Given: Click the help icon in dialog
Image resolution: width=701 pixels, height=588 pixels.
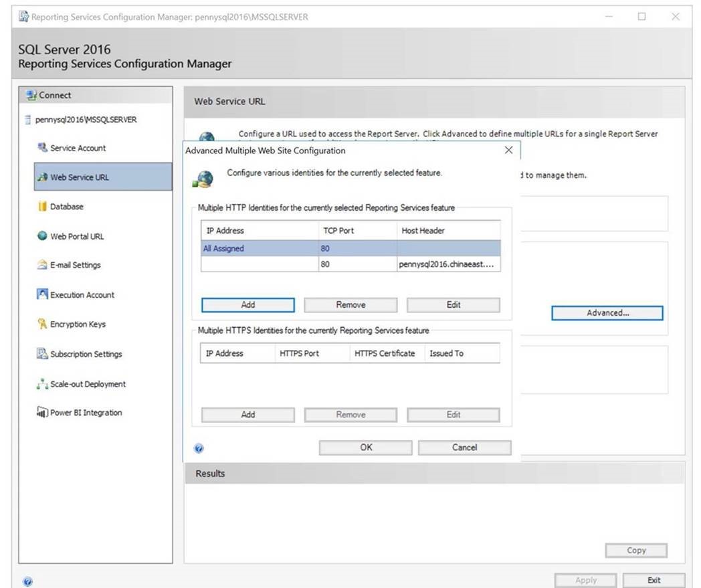Looking at the screenshot, I should pyautogui.click(x=199, y=449).
